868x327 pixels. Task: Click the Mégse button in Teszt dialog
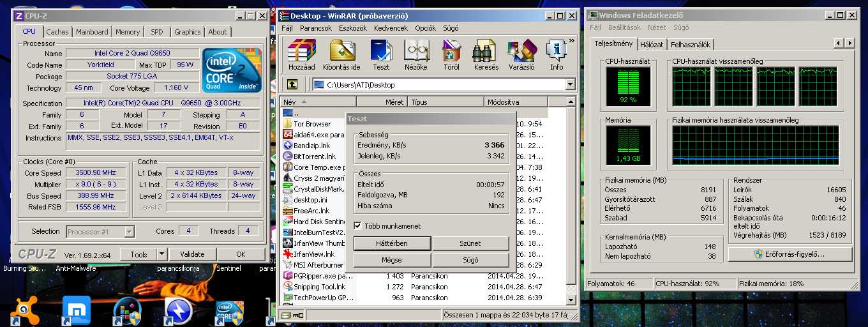tap(392, 260)
